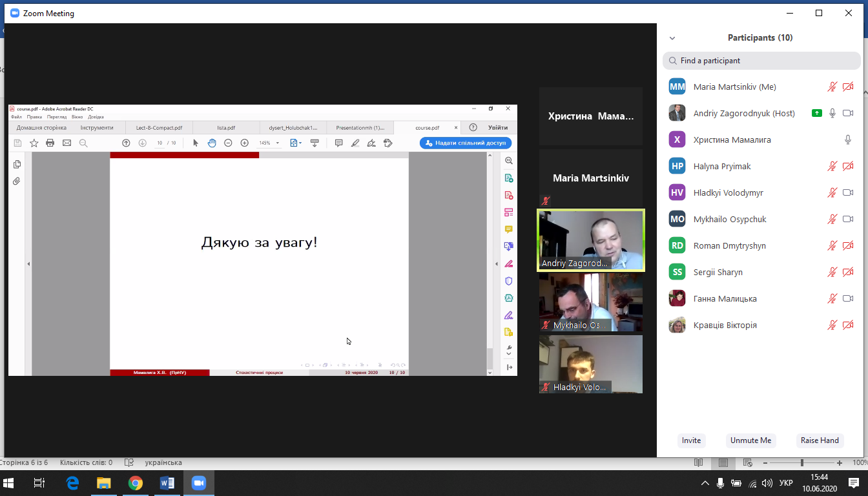Select the Hand tool in Acrobat toolbar
This screenshot has height=496, width=868.
coord(212,143)
